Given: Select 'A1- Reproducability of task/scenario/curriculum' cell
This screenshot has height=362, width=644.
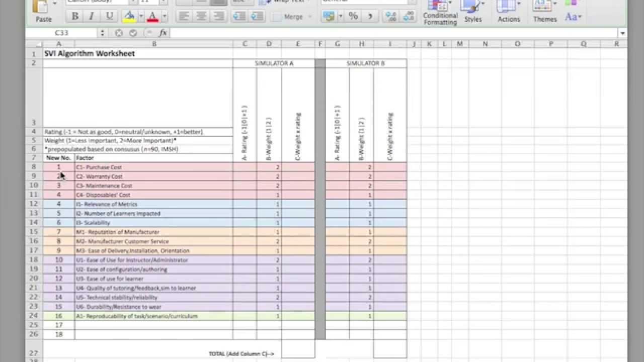Looking at the screenshot, I should click(x=154, y=316).
